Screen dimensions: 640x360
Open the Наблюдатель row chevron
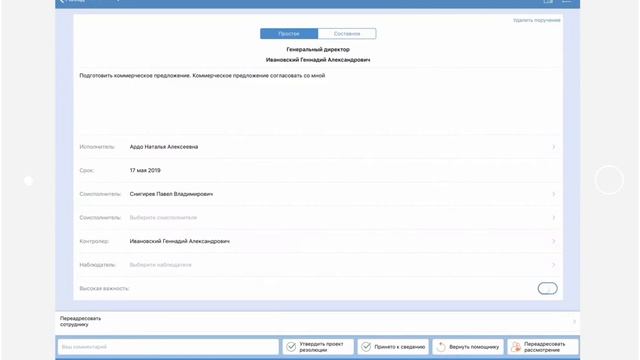pos(553,265)
